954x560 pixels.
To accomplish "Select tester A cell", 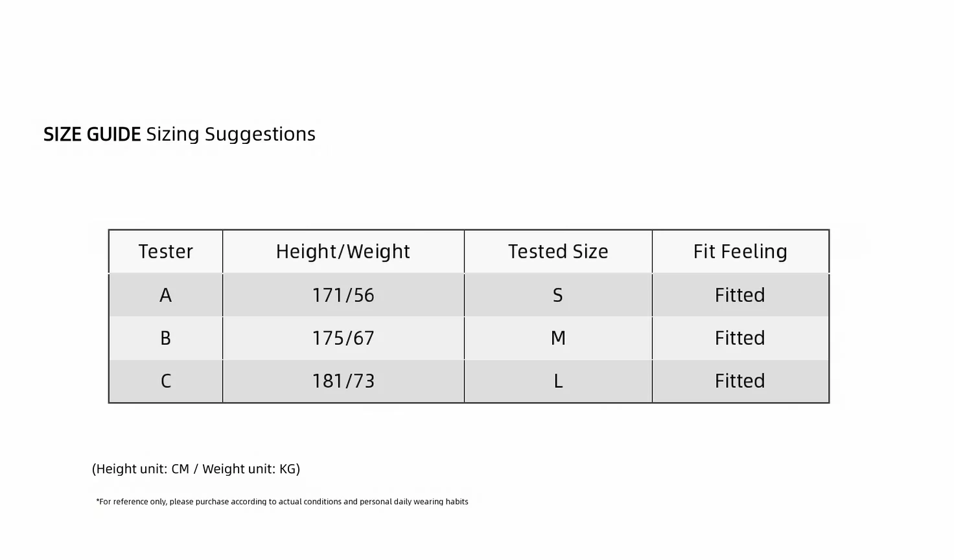I will [166, 296].
